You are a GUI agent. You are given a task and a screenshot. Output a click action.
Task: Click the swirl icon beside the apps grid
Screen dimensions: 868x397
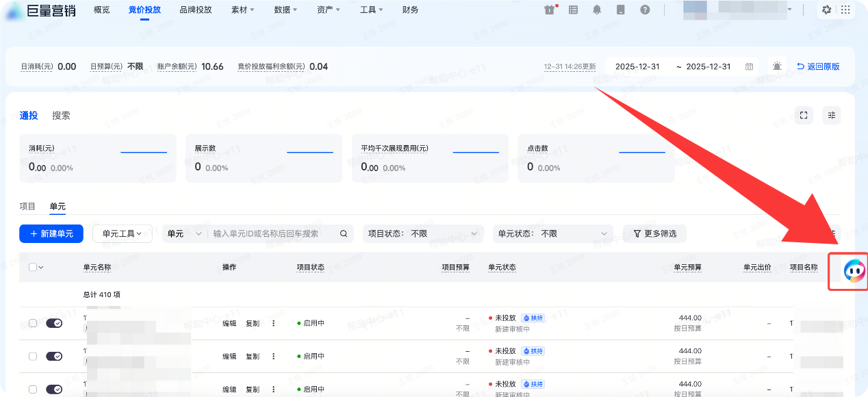(x=827, y=10)
